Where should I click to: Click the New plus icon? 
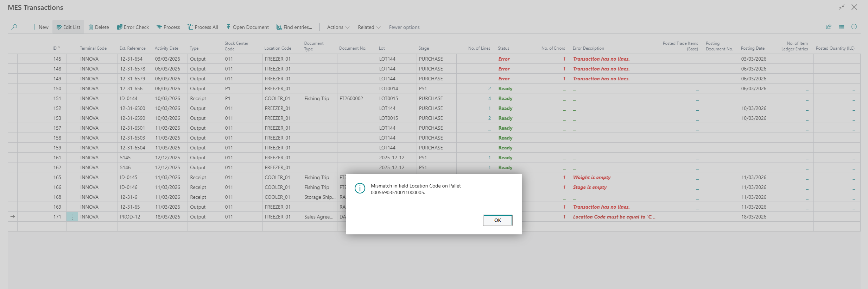tap(34, 27)
